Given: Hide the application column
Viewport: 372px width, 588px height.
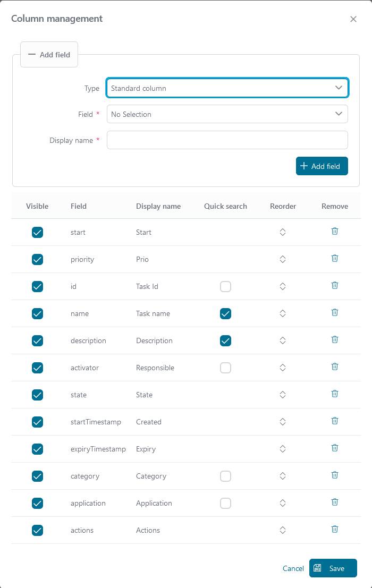Looking at the screenshot, I should pyautogui.click(x=38, y=503).
